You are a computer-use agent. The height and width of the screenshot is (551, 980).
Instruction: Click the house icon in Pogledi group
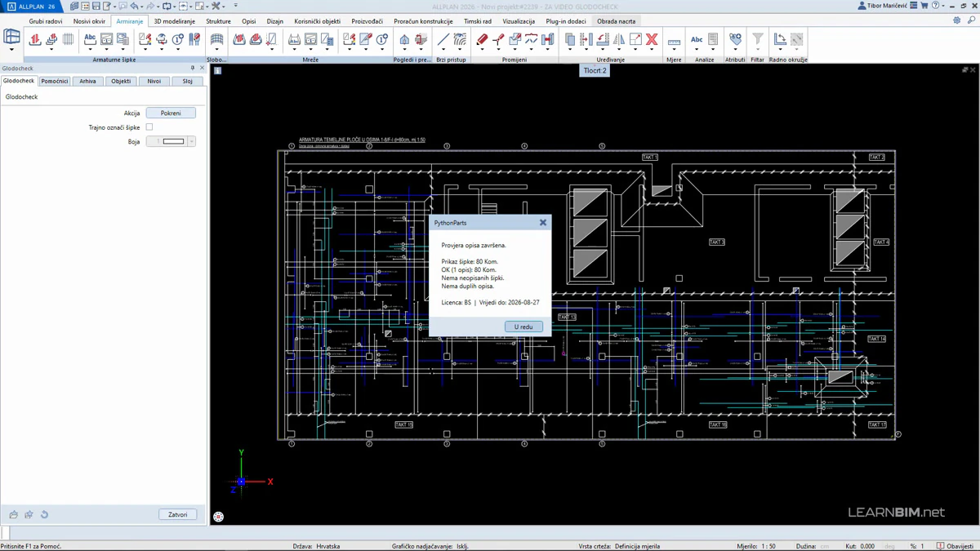click(x=404, y=38)
